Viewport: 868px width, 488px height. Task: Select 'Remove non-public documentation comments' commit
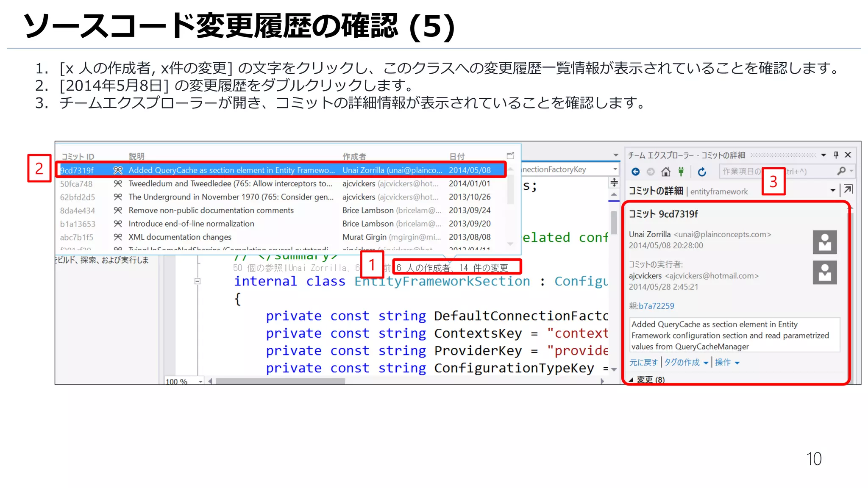pos(281,211)
